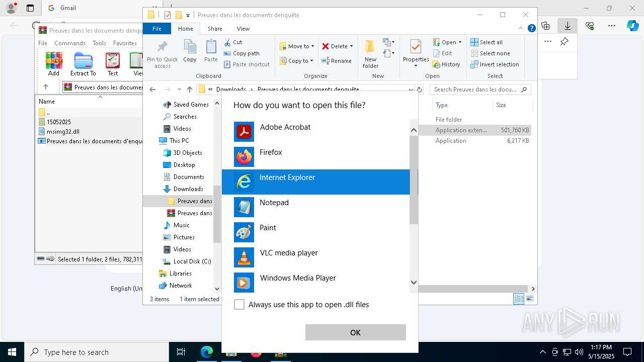644x362 pixels.
Task: Go back in Explorer navigation
Action: pos(152,89)
